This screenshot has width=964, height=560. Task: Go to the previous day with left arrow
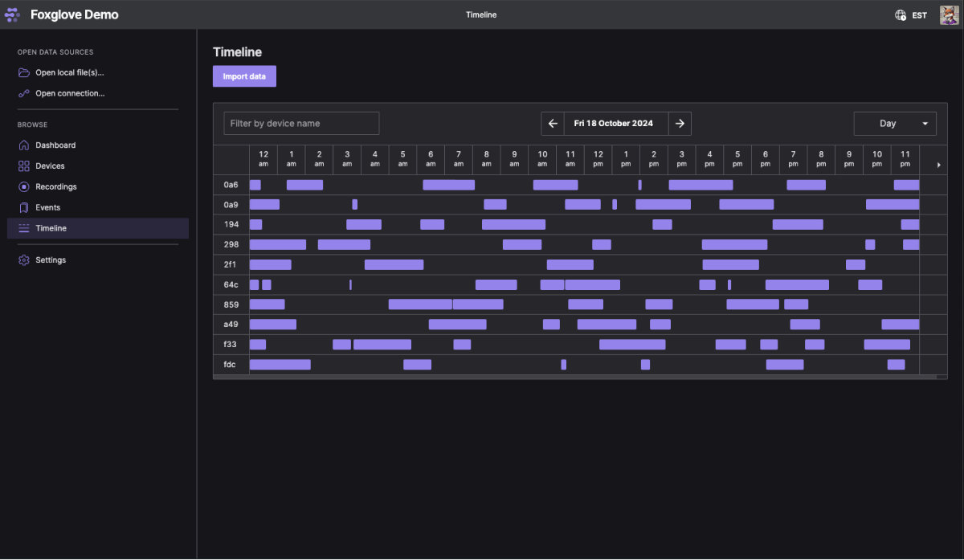pos(553,124)
